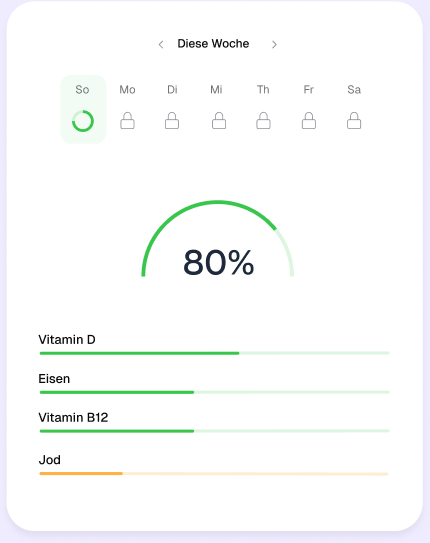Select the Sa day label
This screenshot has width=430, height=543.
(x=354, y=90)
